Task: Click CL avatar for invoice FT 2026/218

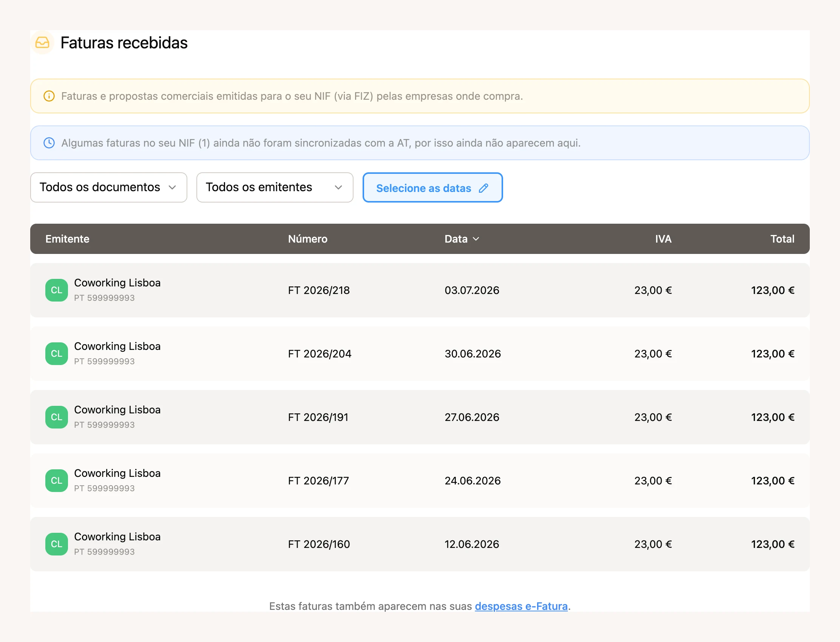Action: (x=57, y=290)
